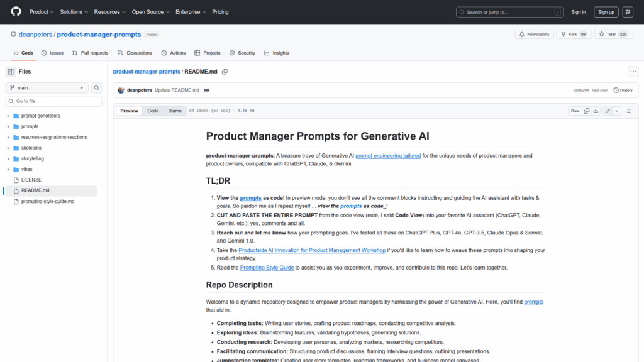The height and width of the screenshot is (362, 644).
Task: Download the raw README file
Action: tap(596, 111)
